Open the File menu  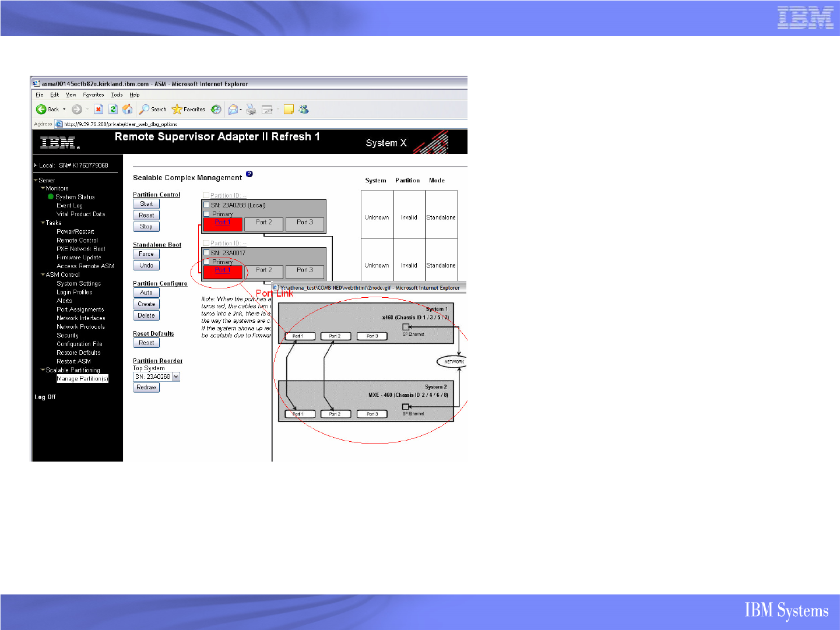tap(39, 94)
